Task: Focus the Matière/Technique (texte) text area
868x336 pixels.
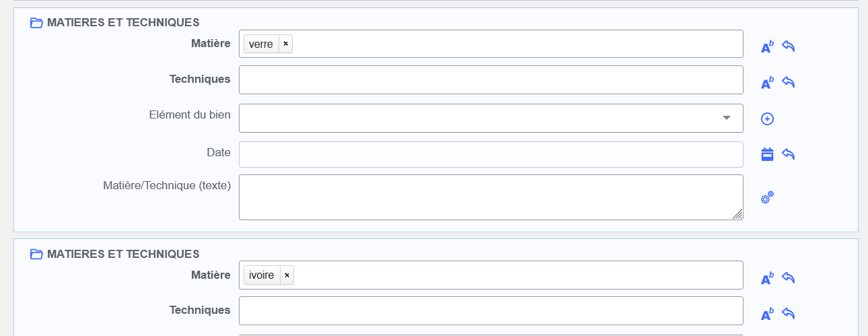Action: pos(491,197)
